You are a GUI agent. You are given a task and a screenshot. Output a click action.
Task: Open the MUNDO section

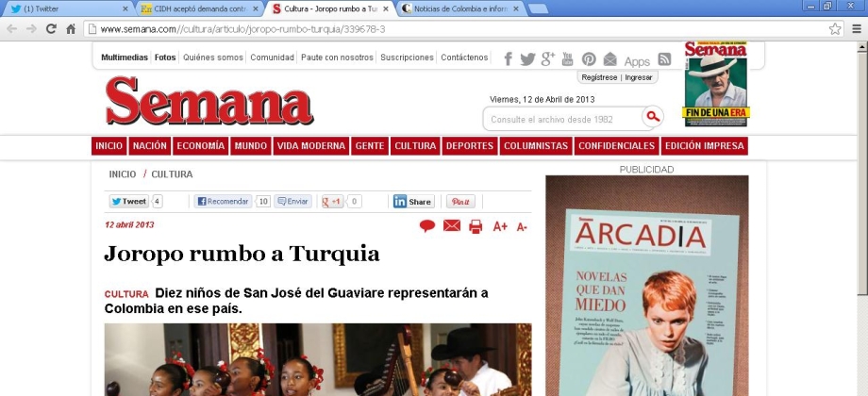pos(251,146)
